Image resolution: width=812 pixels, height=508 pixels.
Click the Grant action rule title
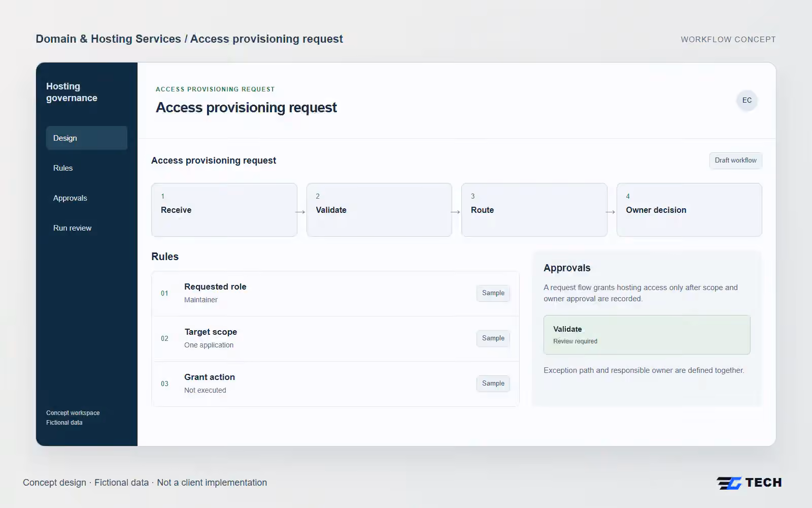click(x=210, y=377)
